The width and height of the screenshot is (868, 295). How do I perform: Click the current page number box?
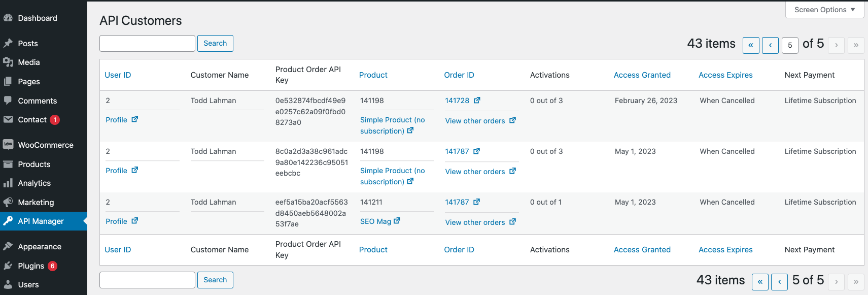click(790, 45)
